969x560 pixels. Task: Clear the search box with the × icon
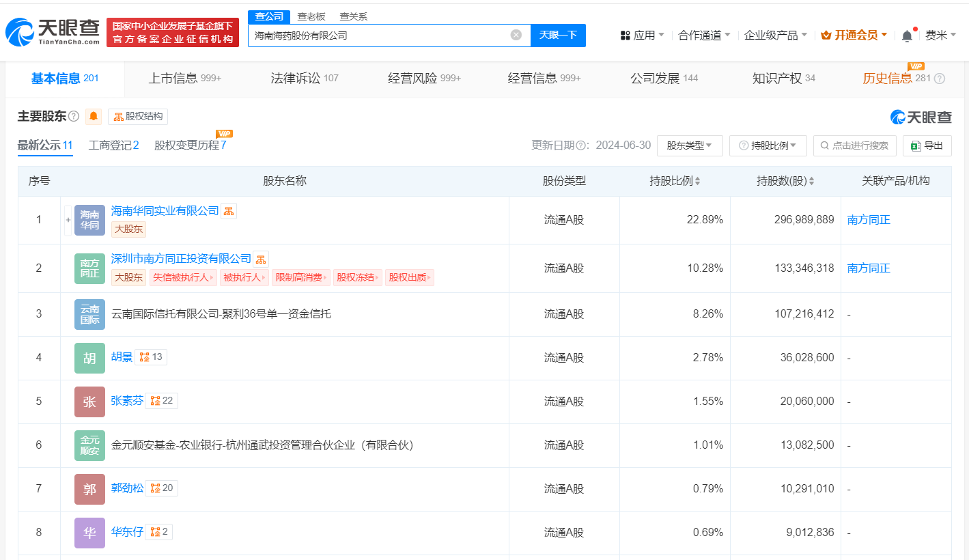(516, 35)
